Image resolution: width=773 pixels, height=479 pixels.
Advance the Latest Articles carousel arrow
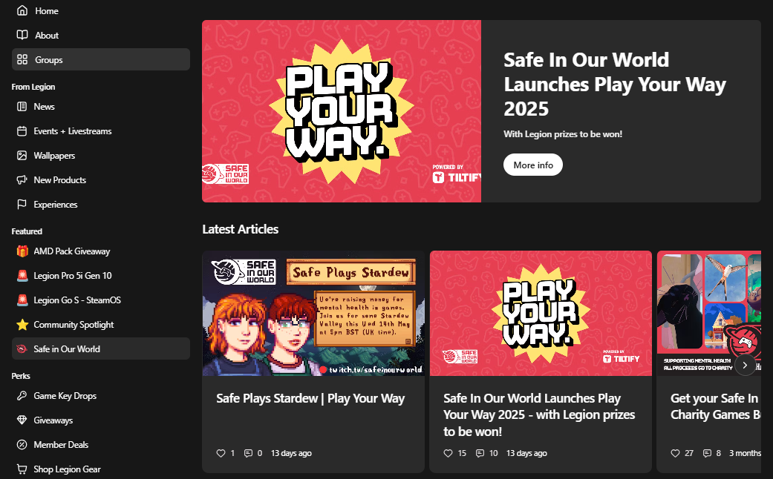pyautogui.click(x=745, y=365)
